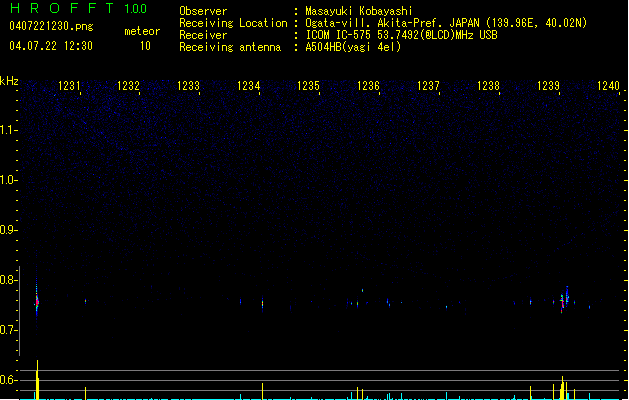Click the 1233 time marker
629x400 pixels.
(x=189, y=86)
